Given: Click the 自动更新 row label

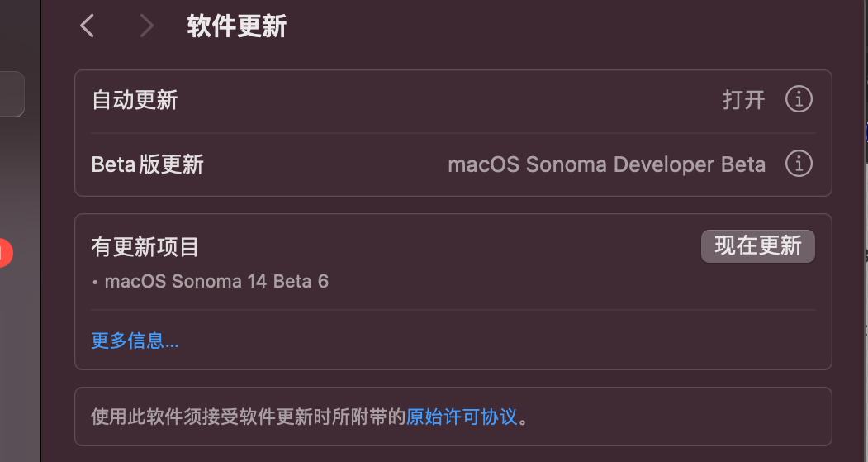Looking at the screenshot, I should (x=135, y=101).
